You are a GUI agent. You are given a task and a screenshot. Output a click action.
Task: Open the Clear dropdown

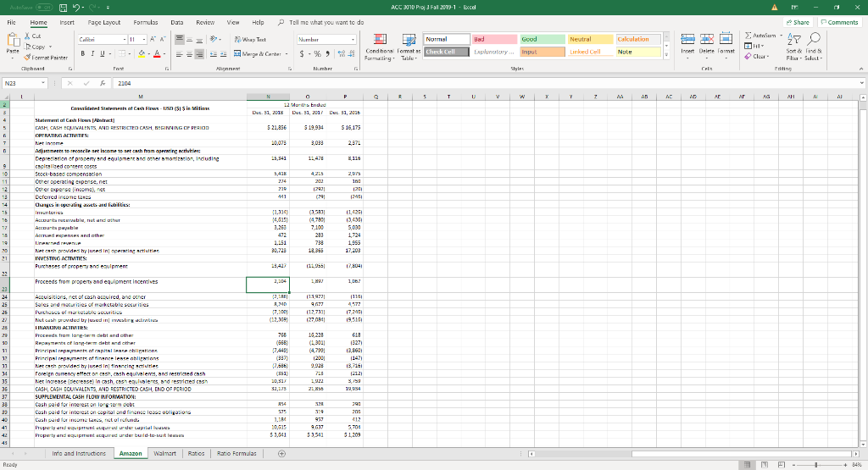click(756, 56)
